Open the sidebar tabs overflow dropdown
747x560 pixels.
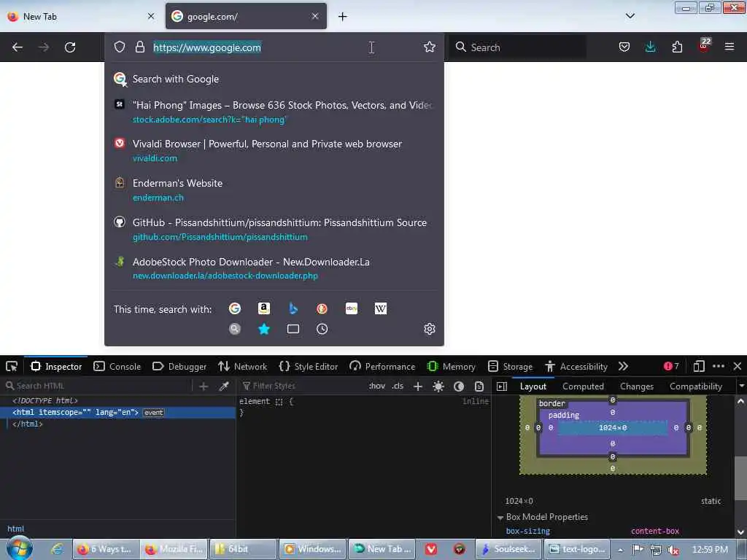click(x=741, y=386)
